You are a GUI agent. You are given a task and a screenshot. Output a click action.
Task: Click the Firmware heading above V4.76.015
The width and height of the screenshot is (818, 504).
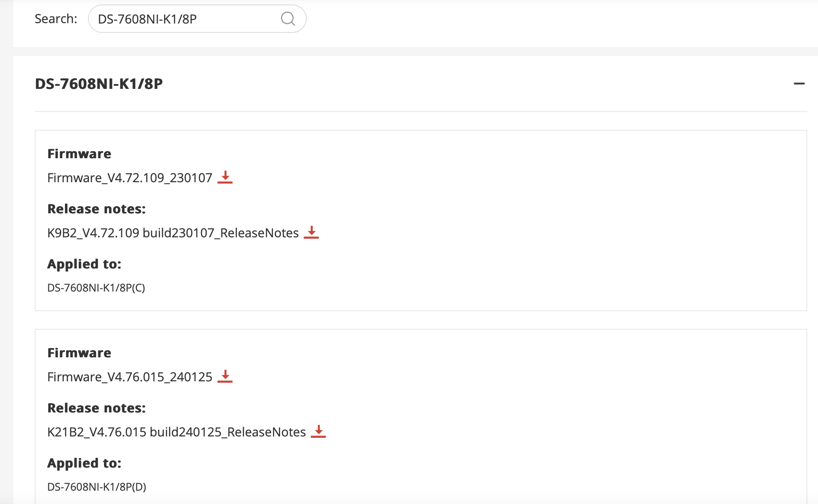pos(79,353)
